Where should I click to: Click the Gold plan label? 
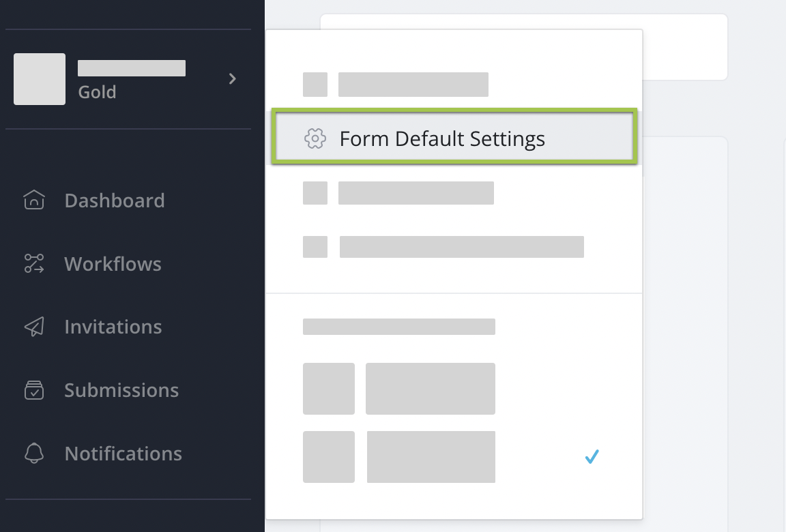tap(97, 92)
